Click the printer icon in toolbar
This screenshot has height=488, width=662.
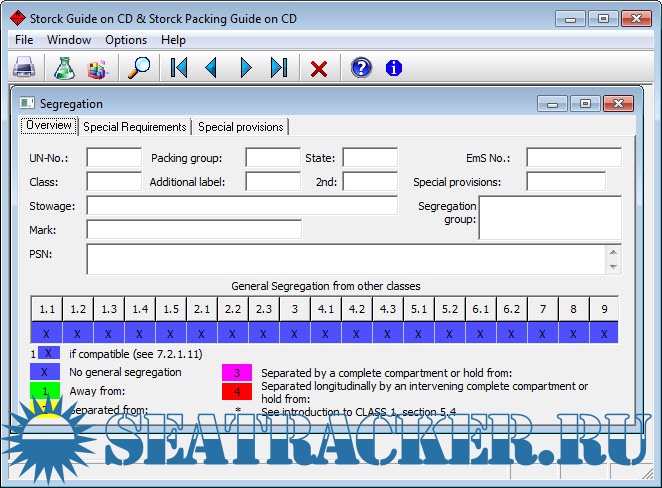tap(25, 68)
